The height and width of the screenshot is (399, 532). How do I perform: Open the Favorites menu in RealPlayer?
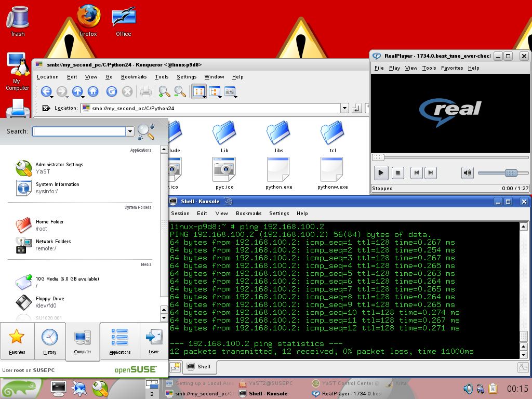pos(451,68)
